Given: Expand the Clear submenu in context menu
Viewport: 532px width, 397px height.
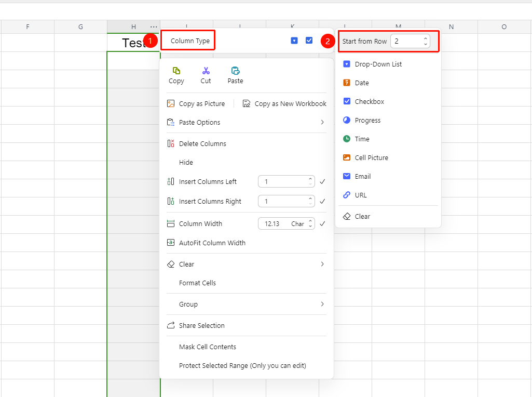Looking at the screenshot, I should 322,264.
